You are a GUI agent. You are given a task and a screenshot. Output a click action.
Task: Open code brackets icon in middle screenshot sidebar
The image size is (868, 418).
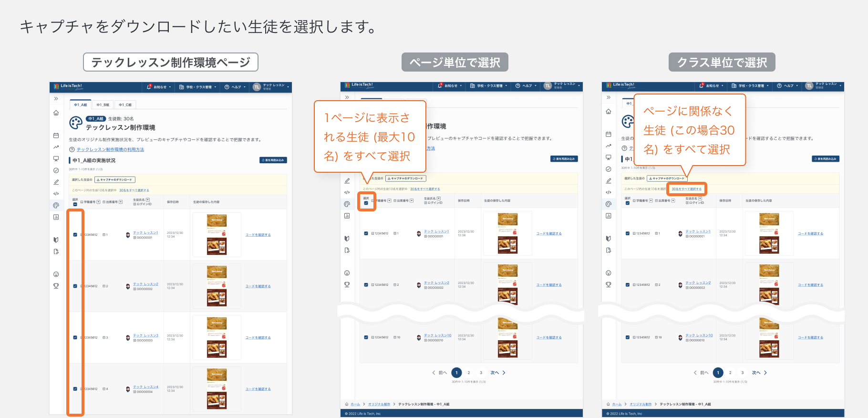coord(347,192)
